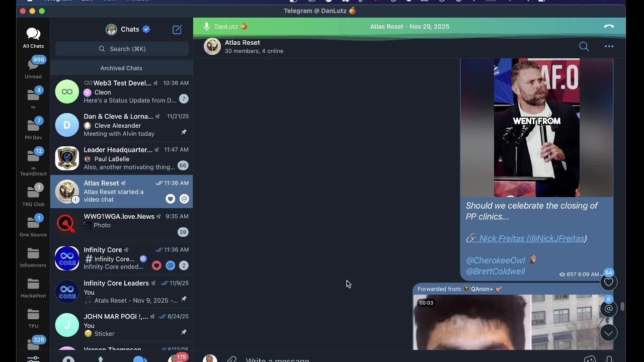Click the attach file paperclip icon
Image resolution: width=644 pixels, height=362 pixels.
click(x=231, y=359)
